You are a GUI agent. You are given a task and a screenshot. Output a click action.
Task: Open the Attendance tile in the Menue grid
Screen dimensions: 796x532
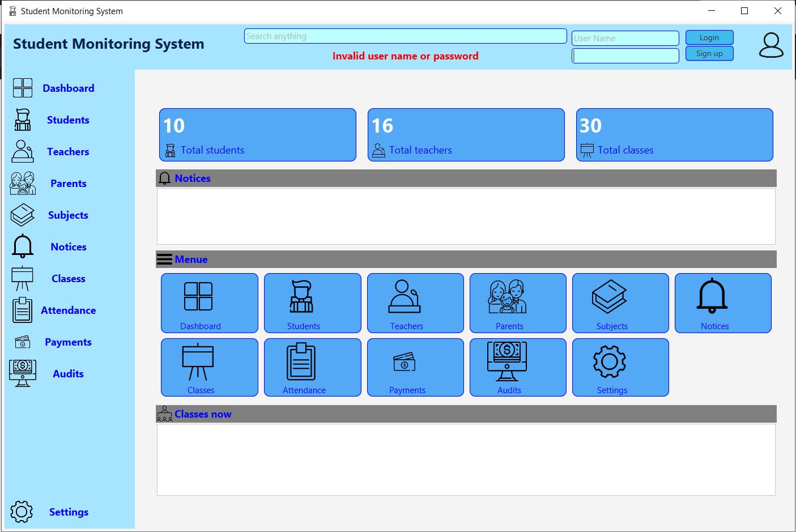click(x=313, y=368)
